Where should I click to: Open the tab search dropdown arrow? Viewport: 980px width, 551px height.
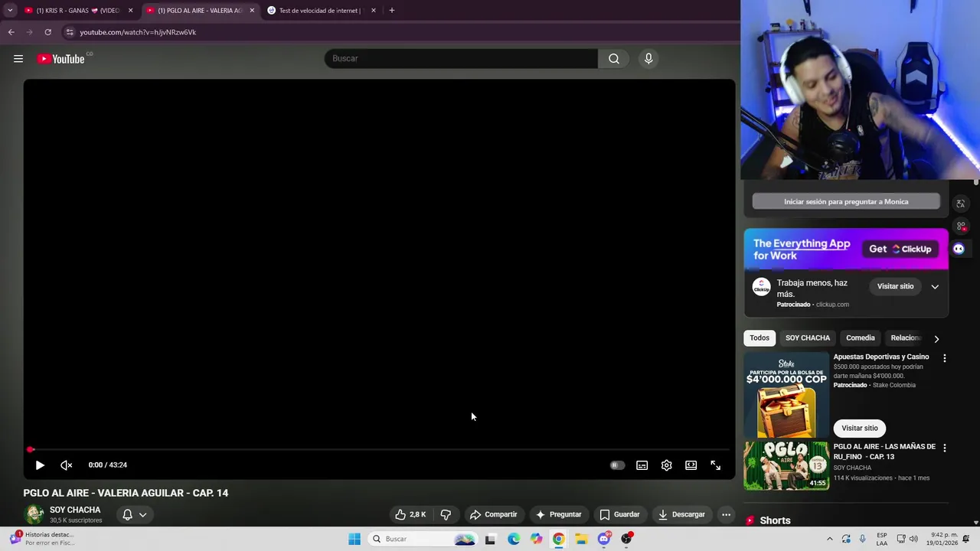(9, 11)
